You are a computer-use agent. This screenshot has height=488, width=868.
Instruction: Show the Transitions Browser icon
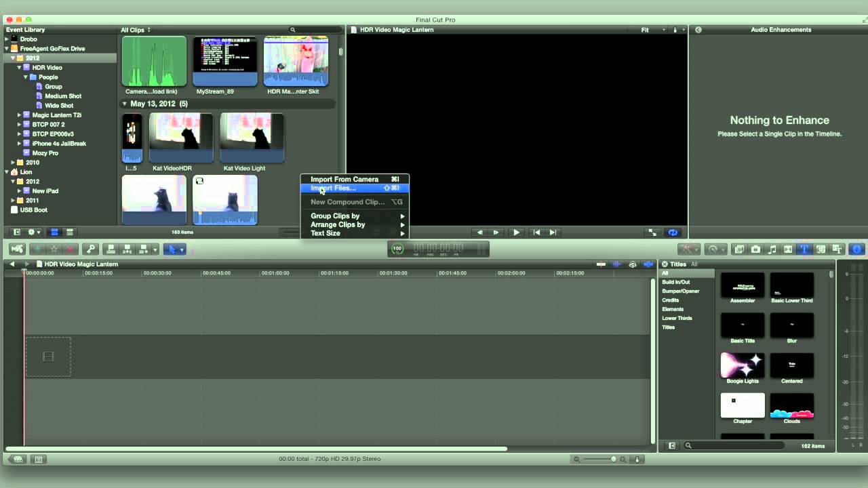788,249
